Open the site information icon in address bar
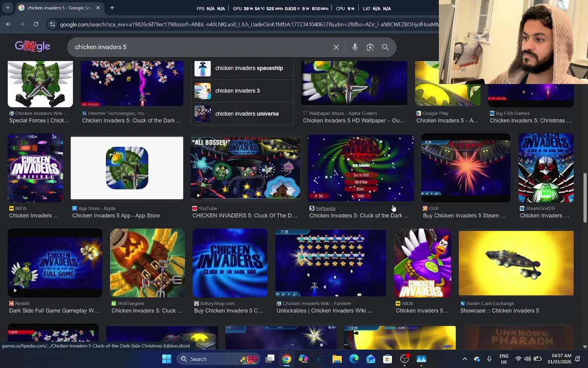The image size is (588, 368). point(52,25)
